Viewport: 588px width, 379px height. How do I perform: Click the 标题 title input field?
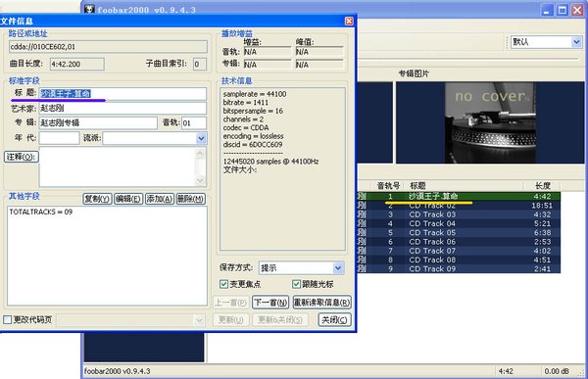pyautogui.click(x=122, y=94)
